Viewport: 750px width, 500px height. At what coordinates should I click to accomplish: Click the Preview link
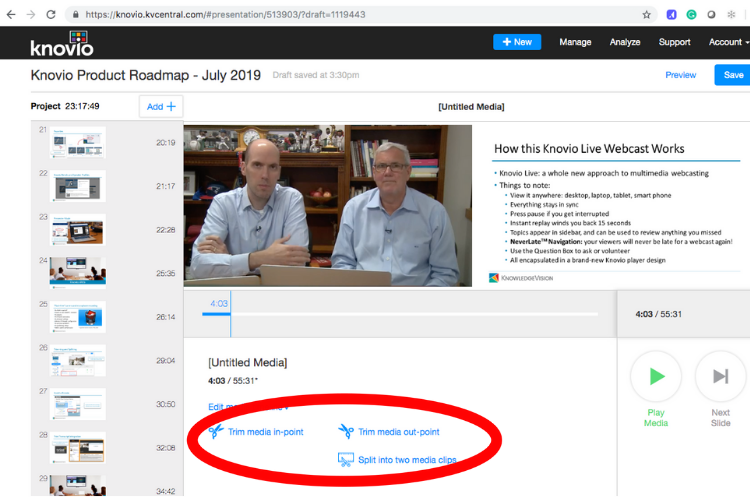click(x=681, y=75)
